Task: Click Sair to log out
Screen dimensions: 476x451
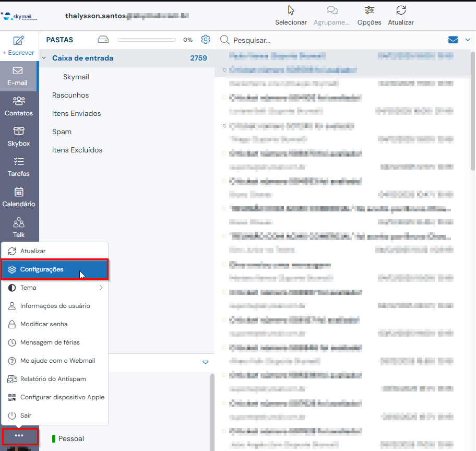Action: pyautogui.click(x=26, y=416)
